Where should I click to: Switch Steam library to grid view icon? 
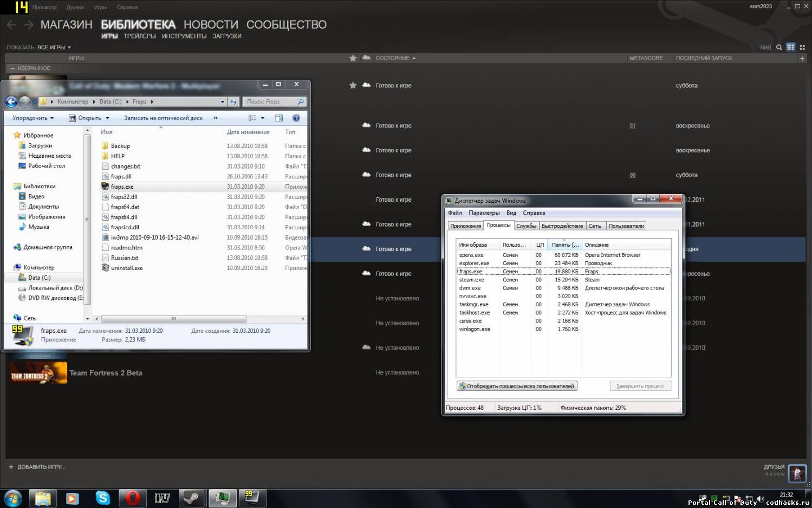pos(802,47)
